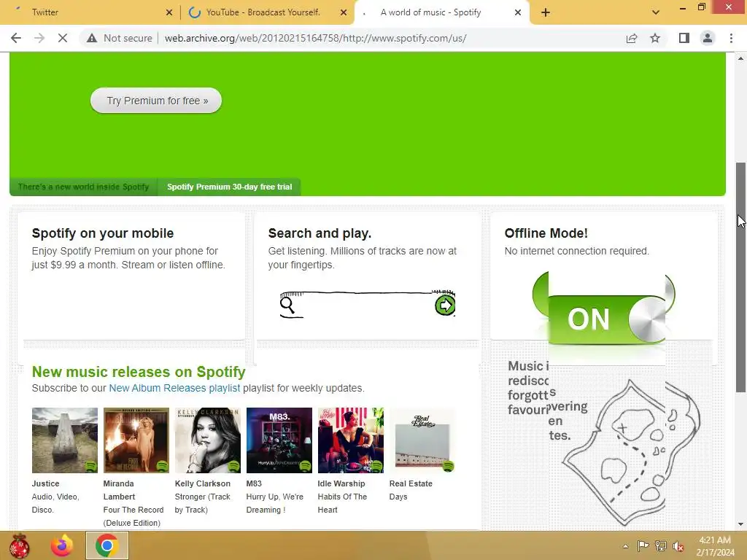Image resolution: width=747 pixels, height=560 pixels.
Task: Open the network status tray icon
Action: point(661,546)
